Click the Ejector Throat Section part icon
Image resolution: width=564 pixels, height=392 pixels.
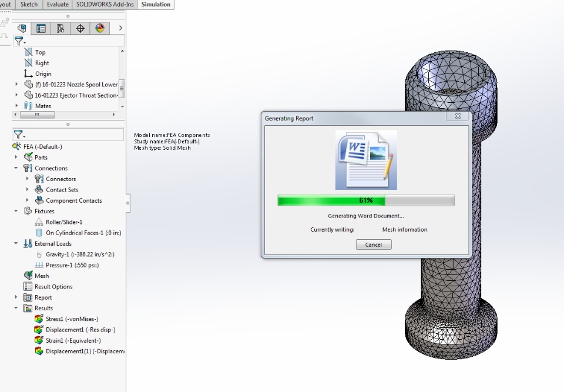pos(28,95)
